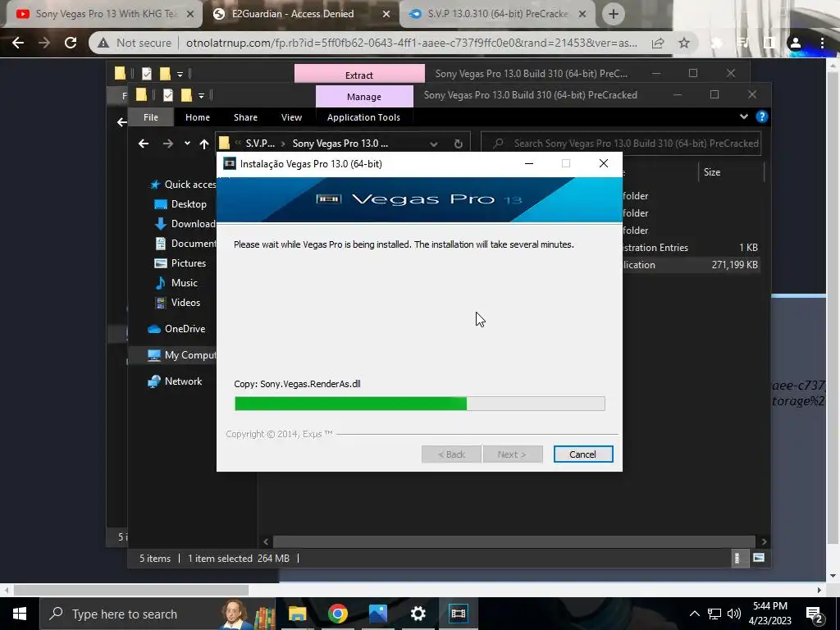
Task: Open the Chrome three-dot menu
Action: pyautogui.click(x=822, y=43)
